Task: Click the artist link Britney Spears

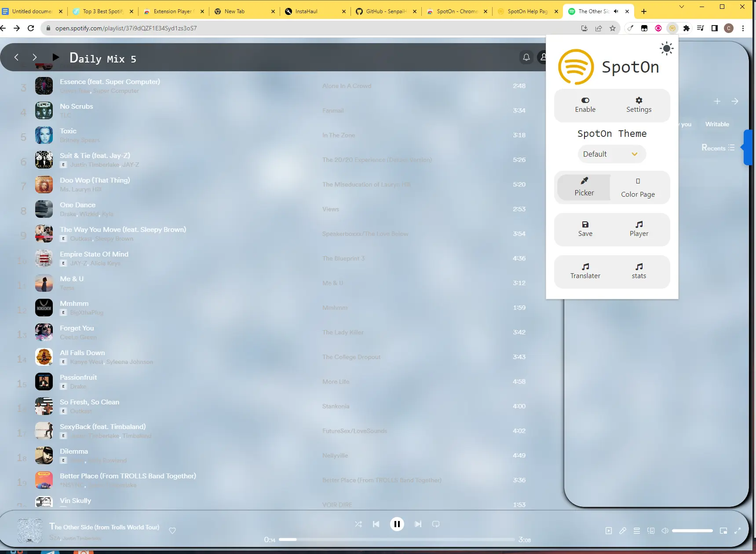Action: pos(80,140)
